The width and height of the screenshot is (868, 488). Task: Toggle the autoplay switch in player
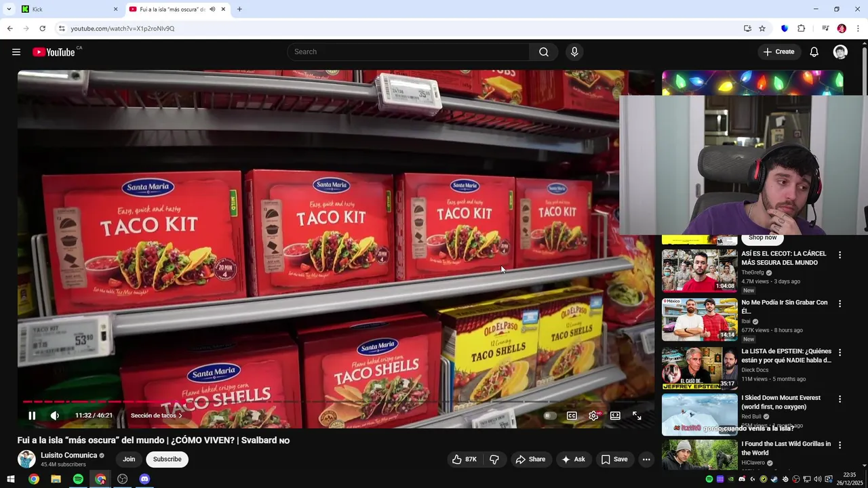click(x=550, y=415)
